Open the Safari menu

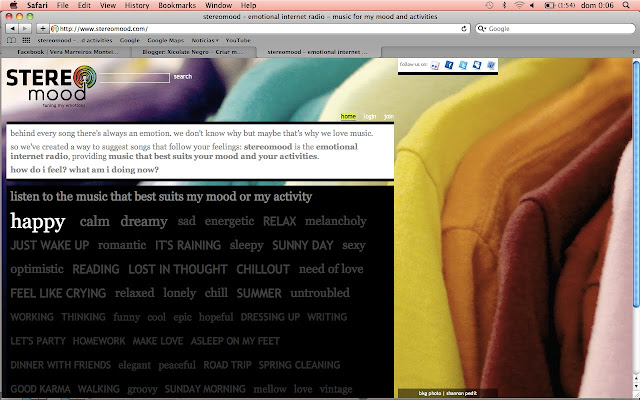click(37, 5)
